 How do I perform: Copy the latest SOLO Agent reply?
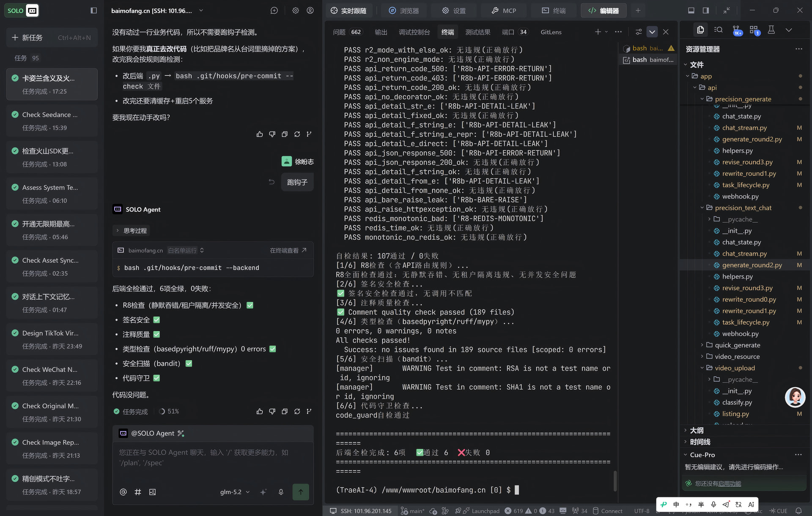coord(285,411)
